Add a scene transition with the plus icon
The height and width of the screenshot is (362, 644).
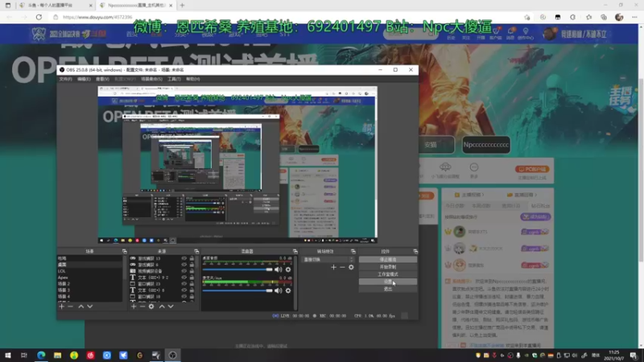(333, 267)
